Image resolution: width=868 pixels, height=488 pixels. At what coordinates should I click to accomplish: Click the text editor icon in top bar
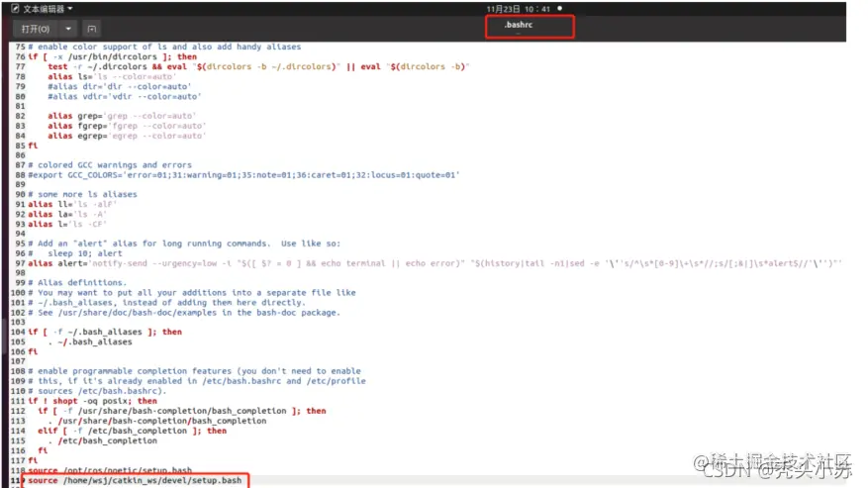coord(16,9)
